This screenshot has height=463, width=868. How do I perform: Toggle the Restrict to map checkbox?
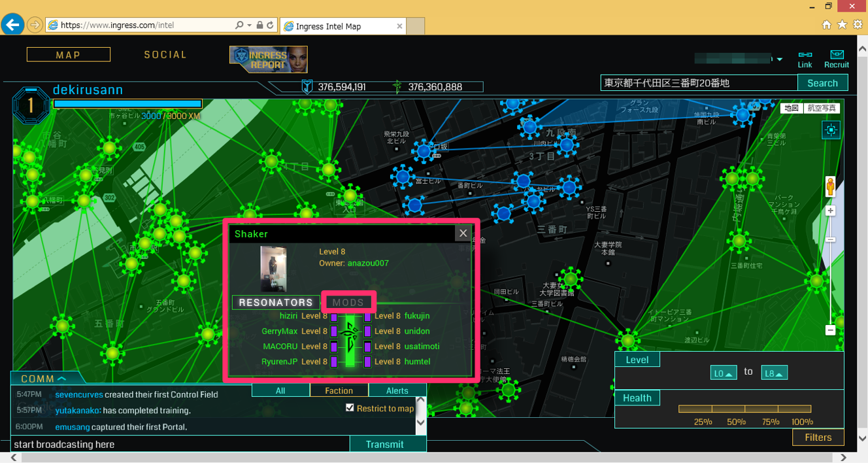click(x=350, y=408)
